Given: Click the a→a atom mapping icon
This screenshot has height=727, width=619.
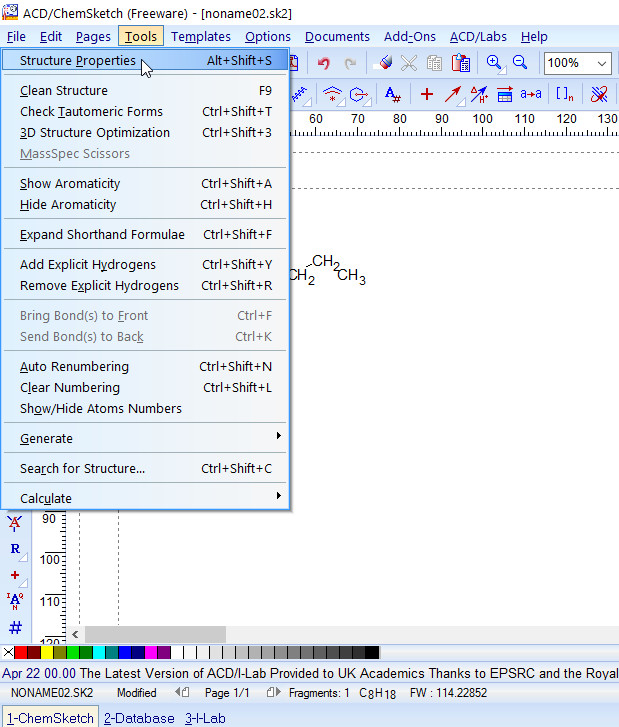Looking at the screenshot, I should [x=531, y=95].
